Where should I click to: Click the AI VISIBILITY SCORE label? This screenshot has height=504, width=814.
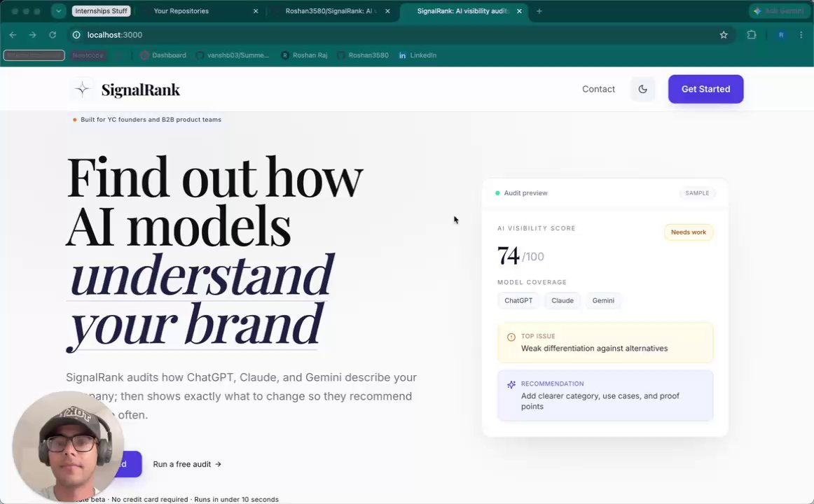click(x=537, y=228)
